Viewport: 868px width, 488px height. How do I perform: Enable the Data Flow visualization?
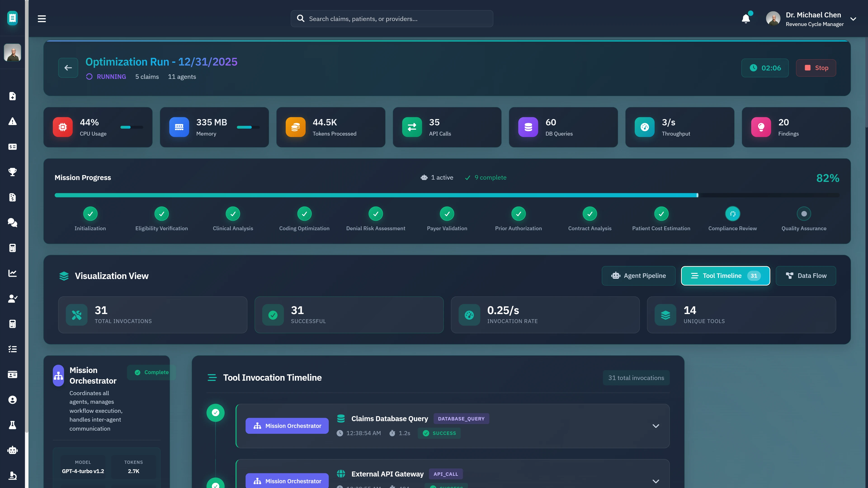click(806, 275)
